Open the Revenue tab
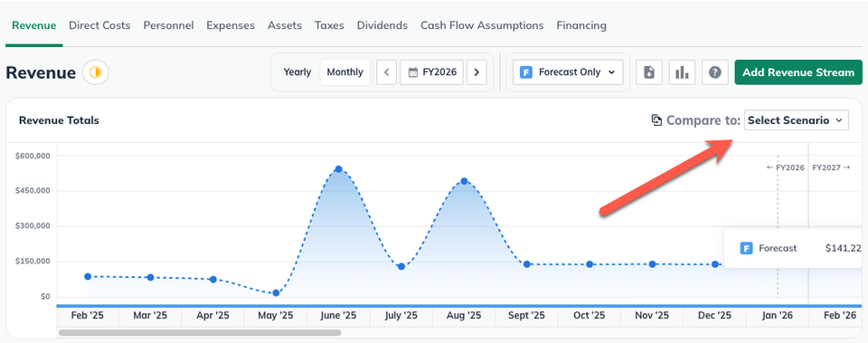 (x=33, y=25)
